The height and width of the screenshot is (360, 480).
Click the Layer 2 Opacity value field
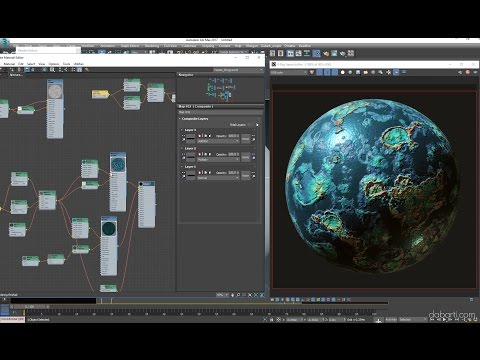tap(232, 154)
